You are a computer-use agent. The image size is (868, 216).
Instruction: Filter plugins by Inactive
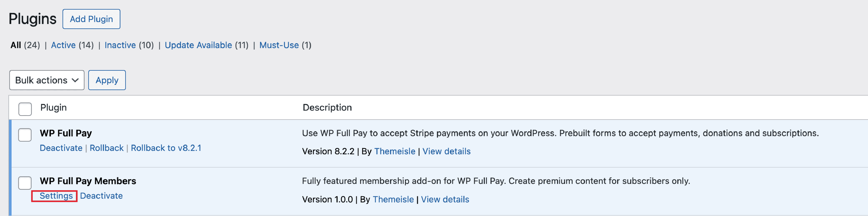(120, 45)
